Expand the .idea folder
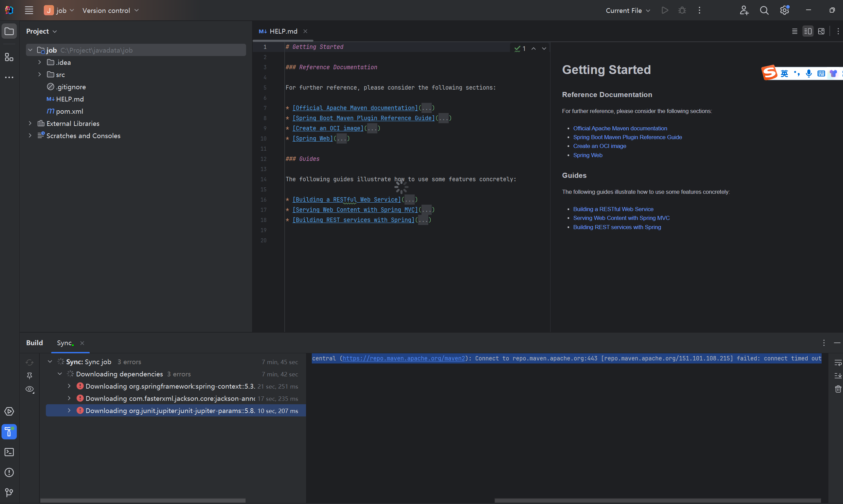843x504 pixels. pyautogui.click(x=40, y=62)
